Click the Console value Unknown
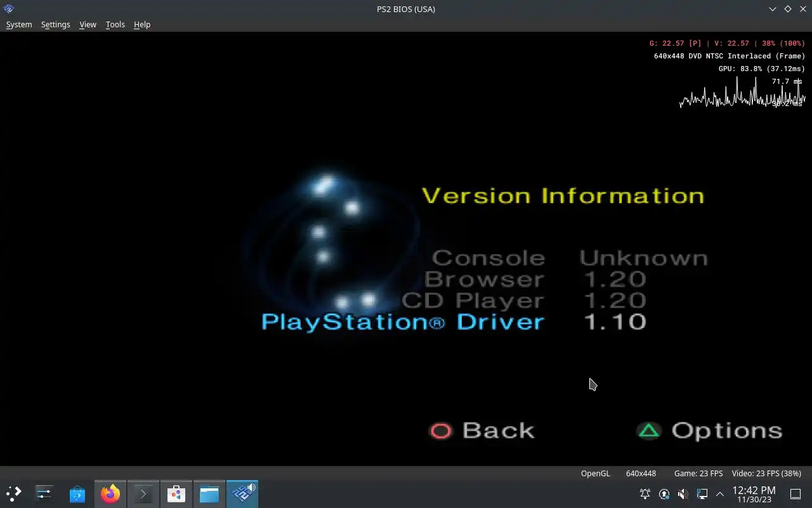Screen dimensions: 812x508 [644, 258]
